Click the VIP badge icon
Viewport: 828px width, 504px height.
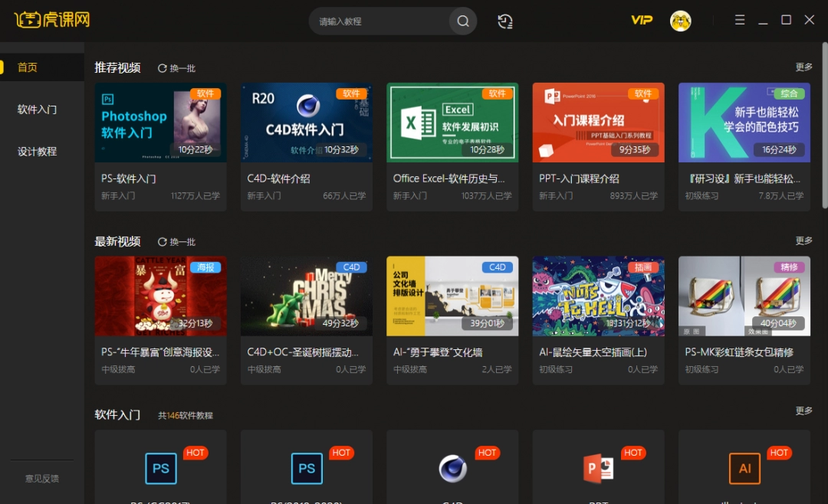coord(642,20)
